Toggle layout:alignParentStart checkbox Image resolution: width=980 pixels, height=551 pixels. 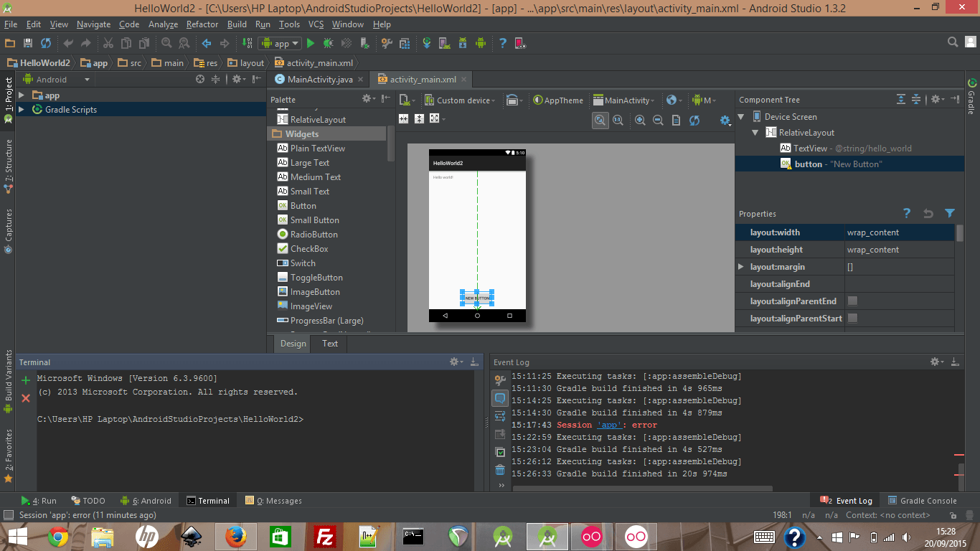coord(852,318)
